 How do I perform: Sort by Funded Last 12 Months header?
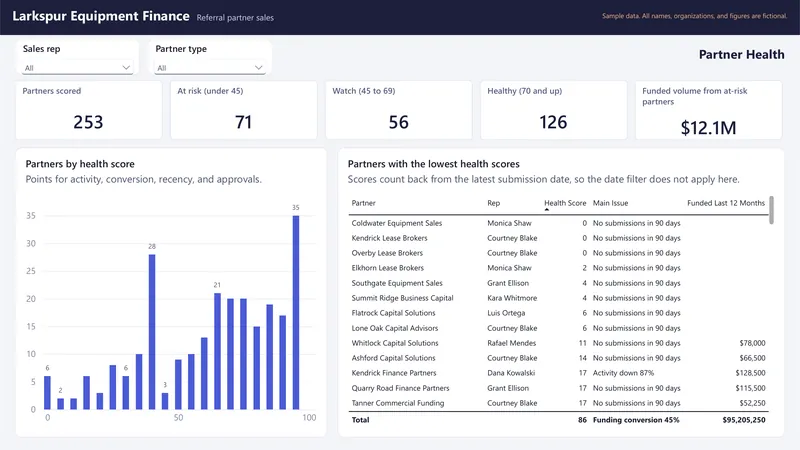tap(726, 203)
